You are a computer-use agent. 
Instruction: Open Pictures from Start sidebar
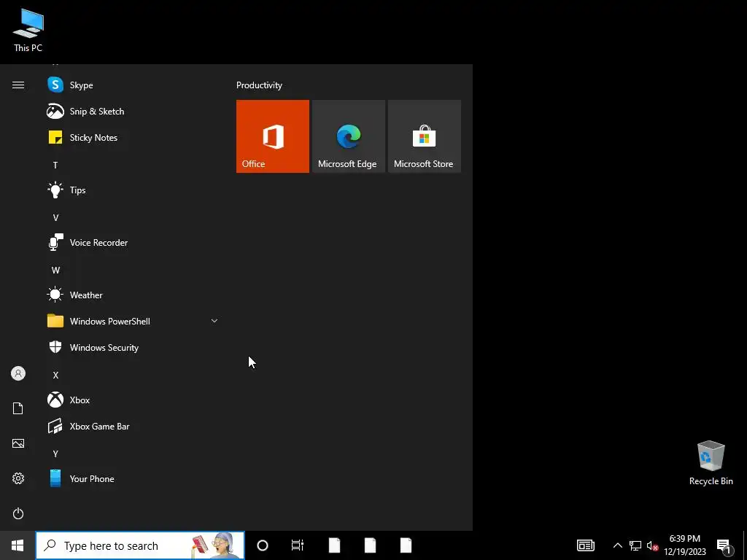tap(18, 443)
